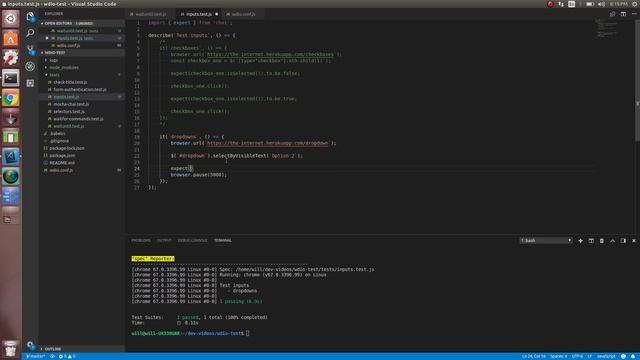Image resolution: width=640 pixels, height=360 pixels.
Task: Click the new terminal plus icon
Action: point(580,241)
